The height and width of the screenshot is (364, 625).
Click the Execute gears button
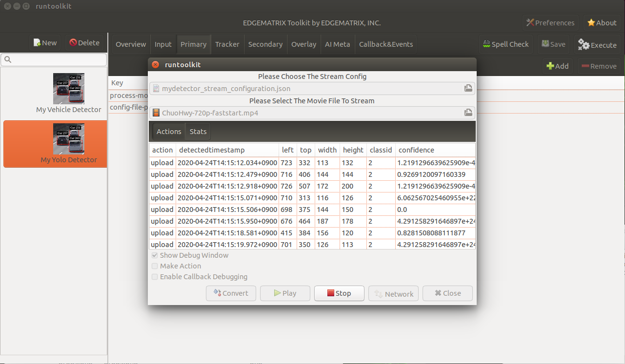[597, 45]
